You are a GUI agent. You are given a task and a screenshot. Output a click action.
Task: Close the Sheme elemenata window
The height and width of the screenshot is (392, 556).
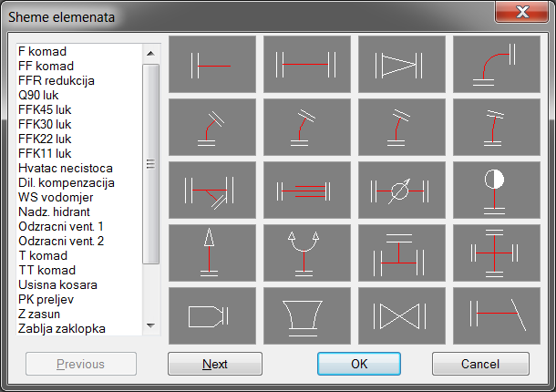click(521, 13)
